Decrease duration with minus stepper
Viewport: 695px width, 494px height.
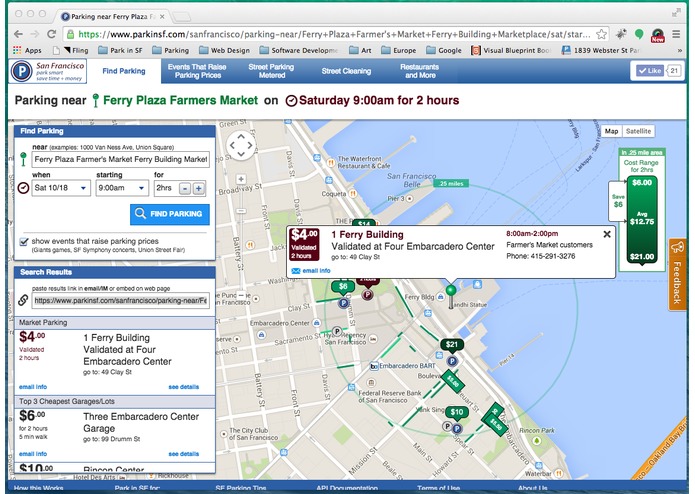185,188
